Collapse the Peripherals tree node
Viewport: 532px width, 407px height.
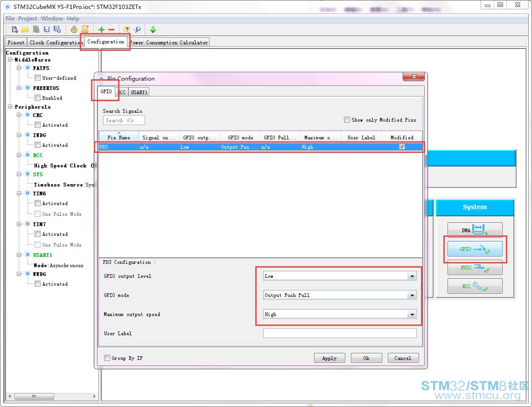click(10, 107)
